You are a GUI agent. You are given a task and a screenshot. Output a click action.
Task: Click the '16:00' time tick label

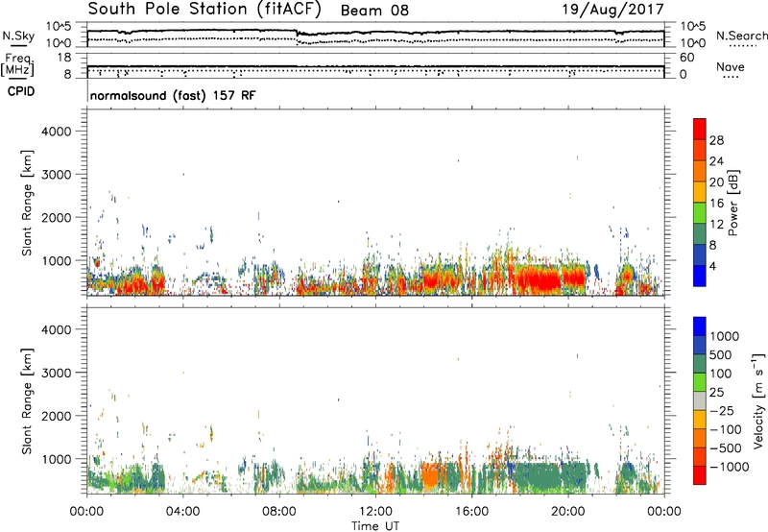(471, 512)
